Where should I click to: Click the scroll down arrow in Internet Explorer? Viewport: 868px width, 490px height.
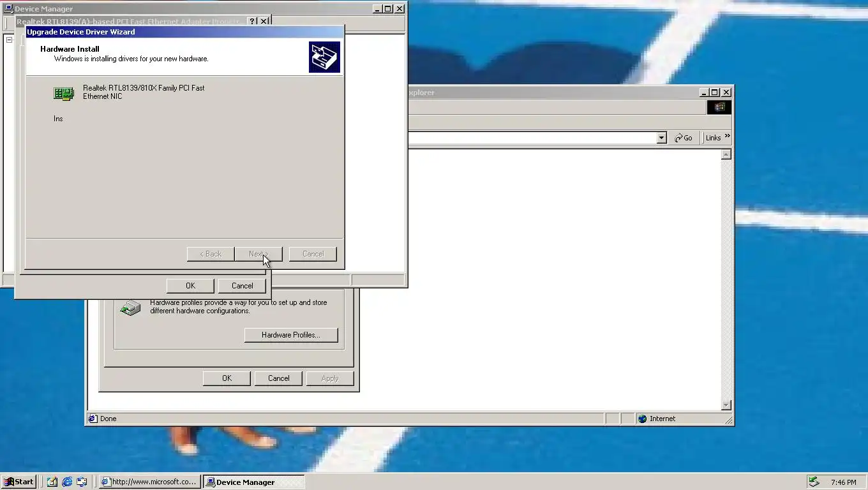click(726, 405)
